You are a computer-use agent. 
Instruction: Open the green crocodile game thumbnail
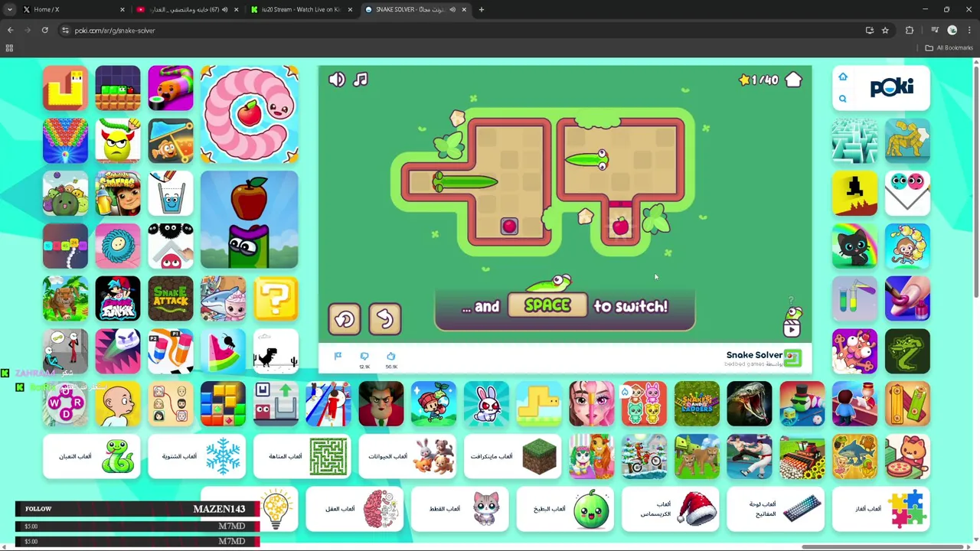907,351
